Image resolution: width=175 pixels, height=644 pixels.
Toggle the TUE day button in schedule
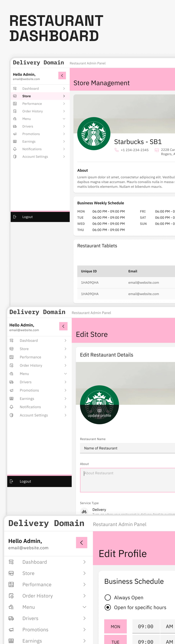pos(115,639)
